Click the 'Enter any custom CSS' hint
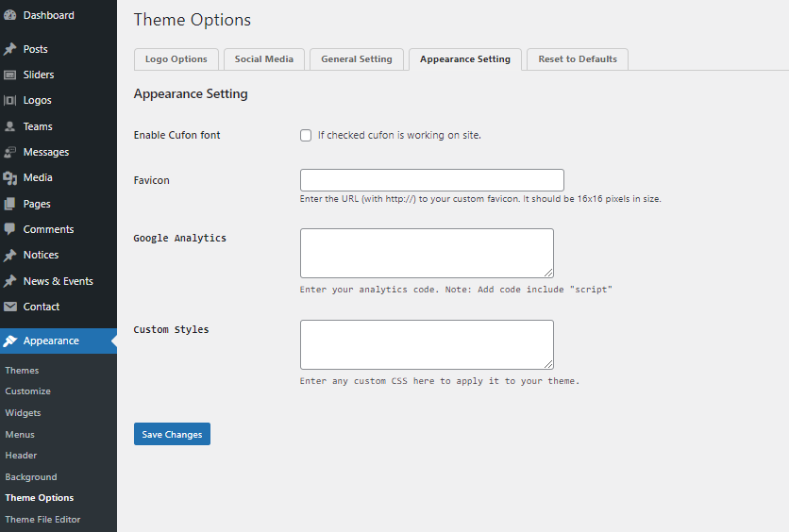The image size is (789, 532). pyautogui.click(x=440, y=381)
